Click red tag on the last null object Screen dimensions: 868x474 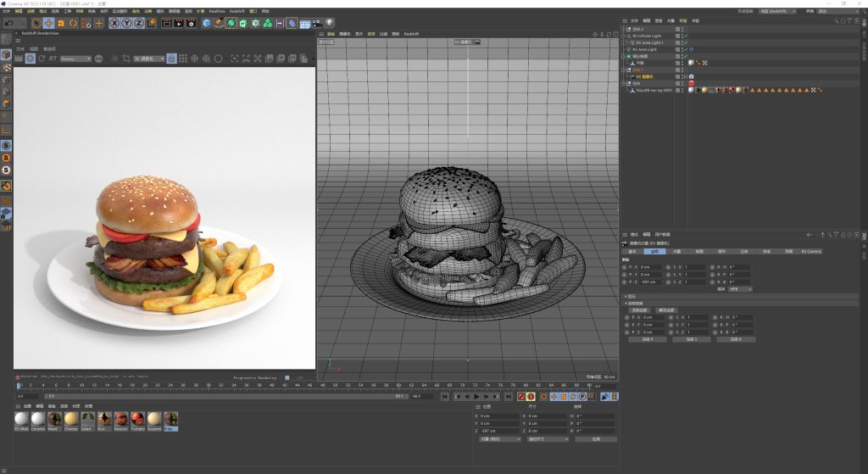coord(692,83)
